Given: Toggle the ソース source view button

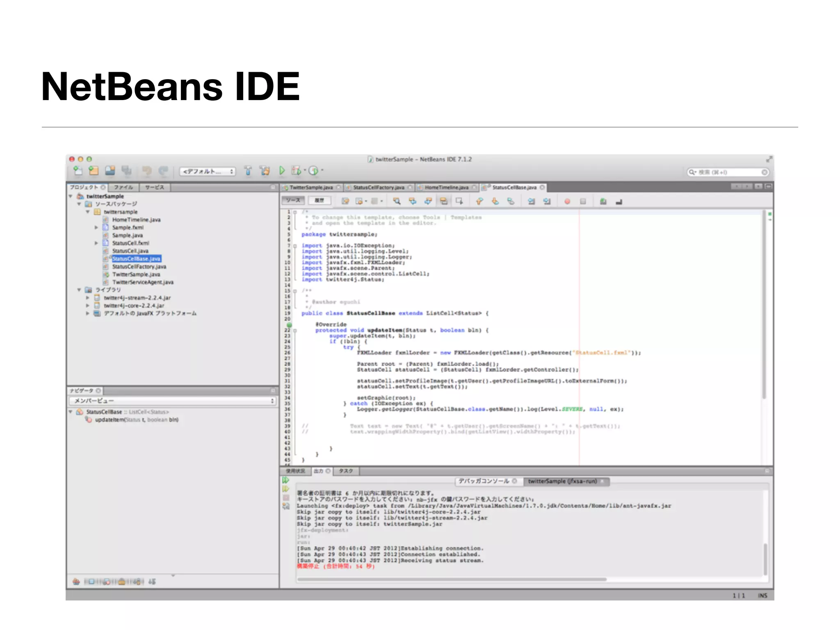Looking at the screenshot, I should [x=293, y=201].
